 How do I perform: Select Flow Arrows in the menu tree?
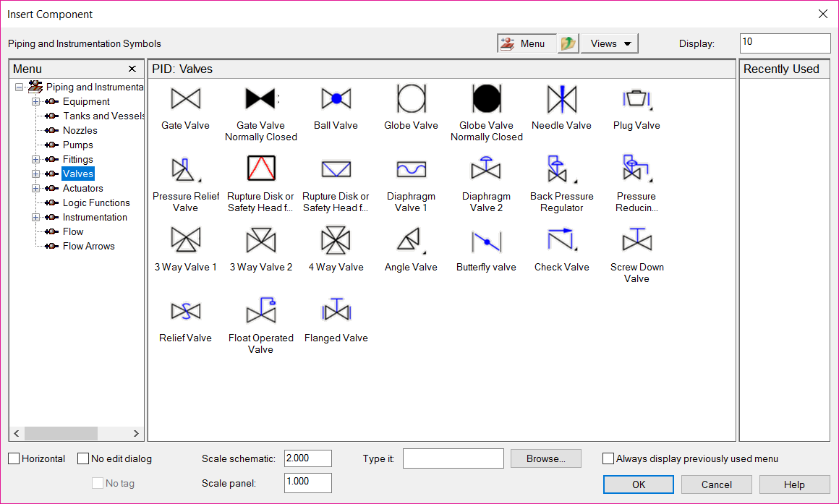[x=88, y=247]
